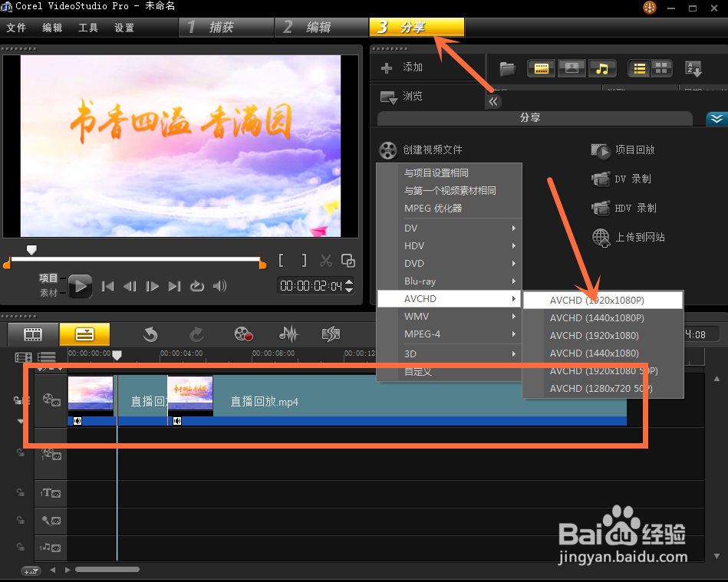
Task: Redo last action
Action: (196, 334)
